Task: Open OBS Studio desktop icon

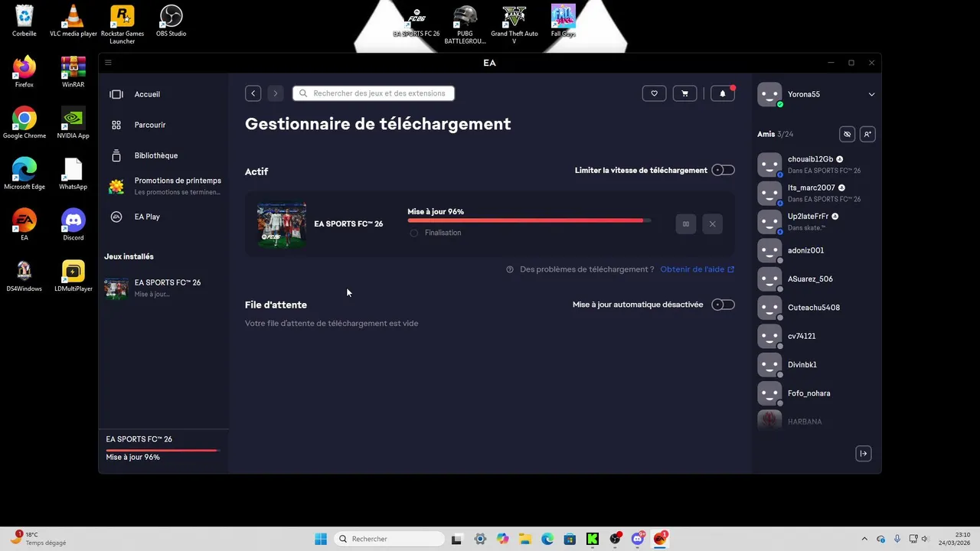Action: [171, 21]
